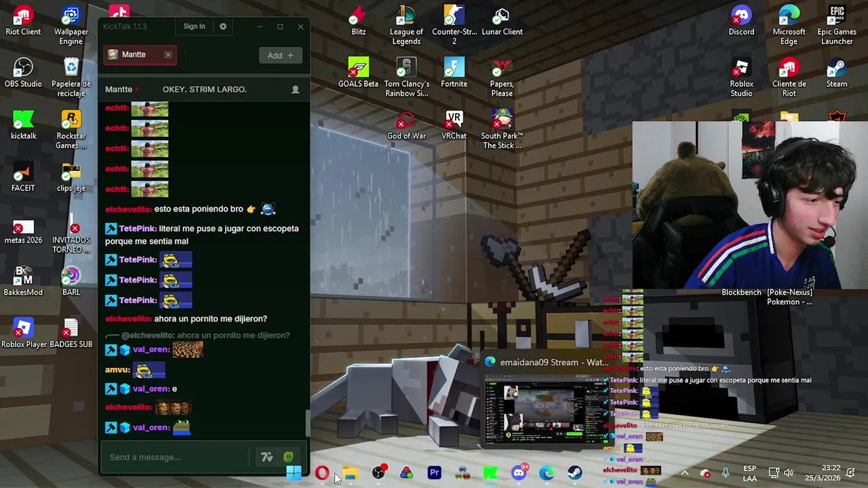Open the Microsoft Edge desktop icon
The height and width of the screenshot is (488, 868).
(789, 26)
